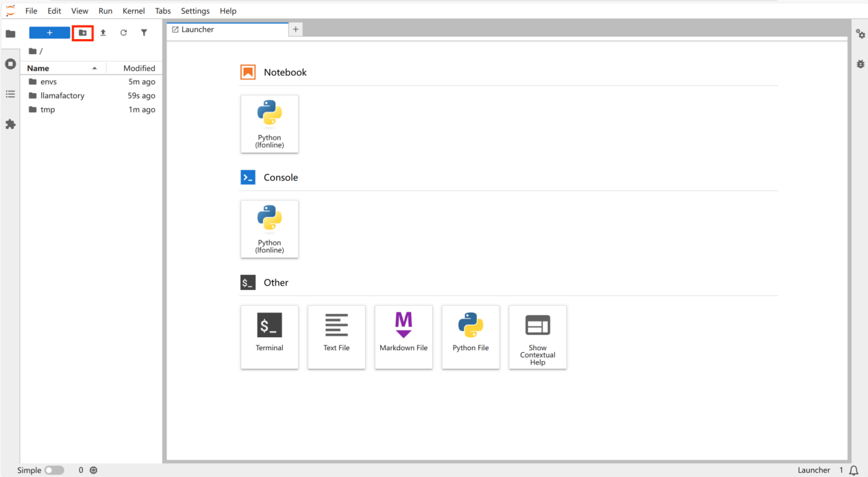The height and width of the screenshot is (477, 868).
Task: Click the New Folder icon in file browser
Action: 83,33
